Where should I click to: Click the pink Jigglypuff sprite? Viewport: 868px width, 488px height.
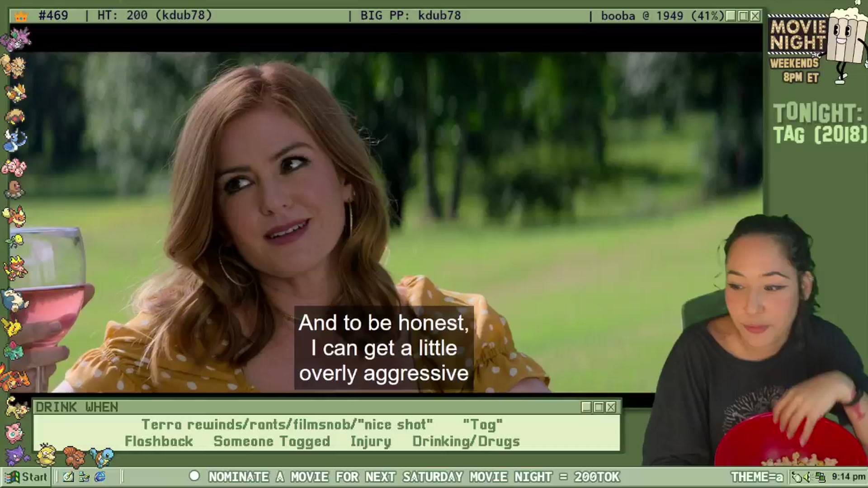click(x=14, y=432)
